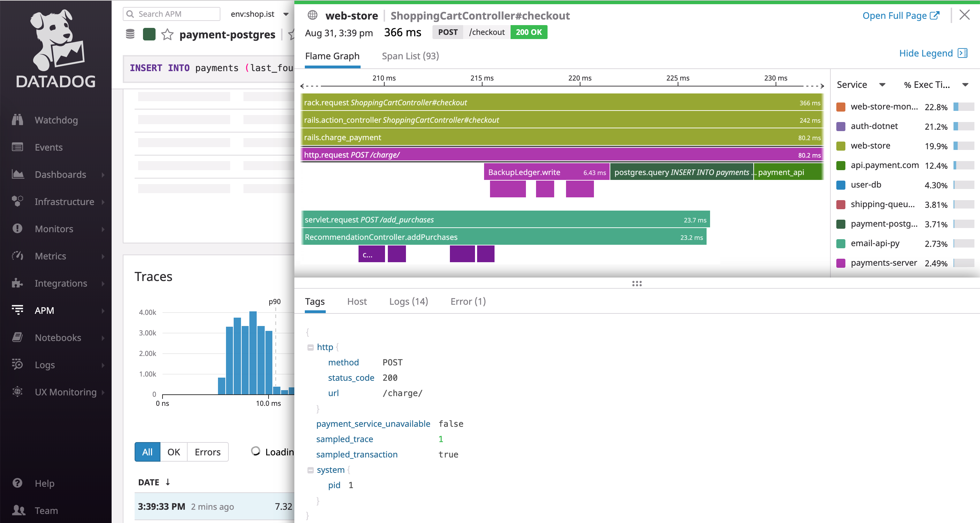Open the Watchdog panel
The width and height of the screenshot is (980, 523).
57,119
